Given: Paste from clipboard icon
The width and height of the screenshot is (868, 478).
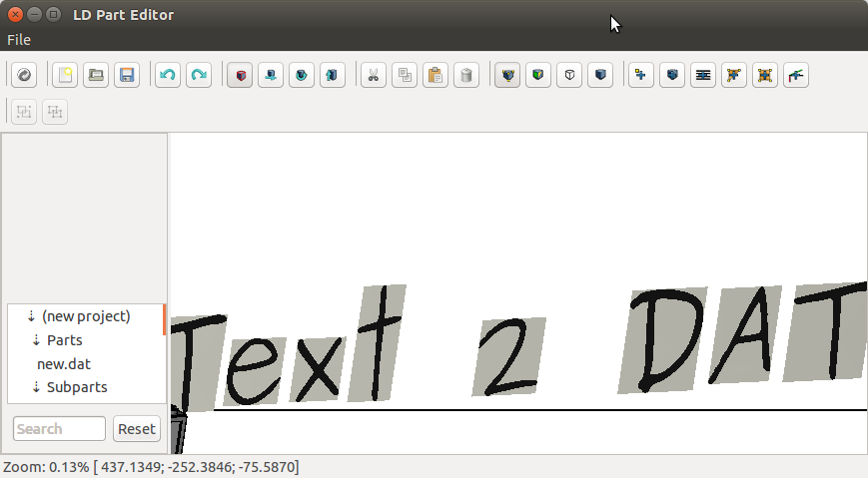Looking at the screenshot, I should click(435, 75).
